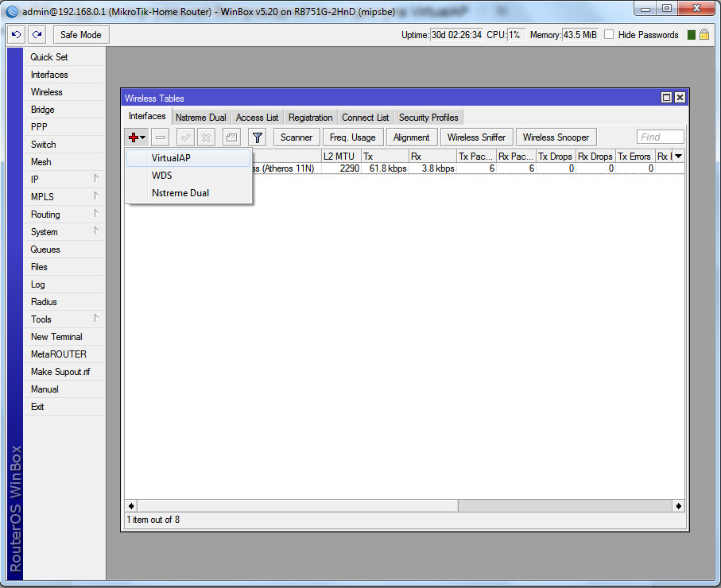
Task: Click the redo arrow icon
Action: [37, 35]
